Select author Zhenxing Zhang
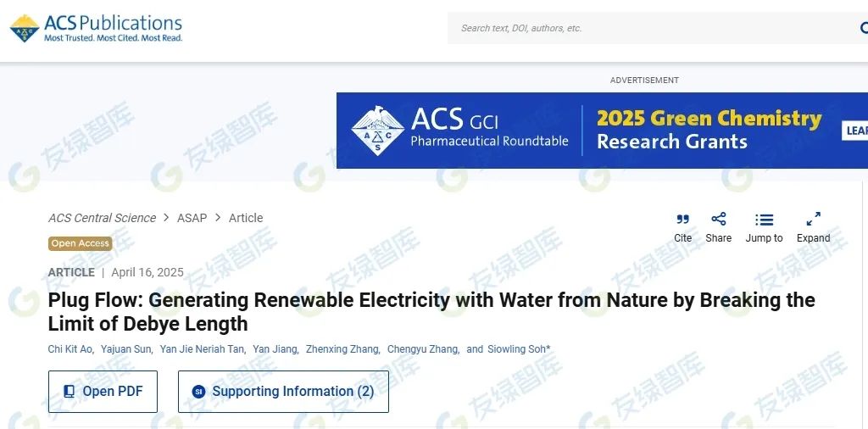Image resolution: width=868 pixels, height=429 pixels. (342, 349)
